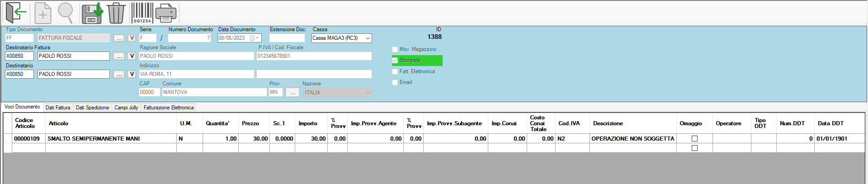868x184 pixels.
Task: Expand the Tipo Documento V dropdown
Action: (132, 38)
